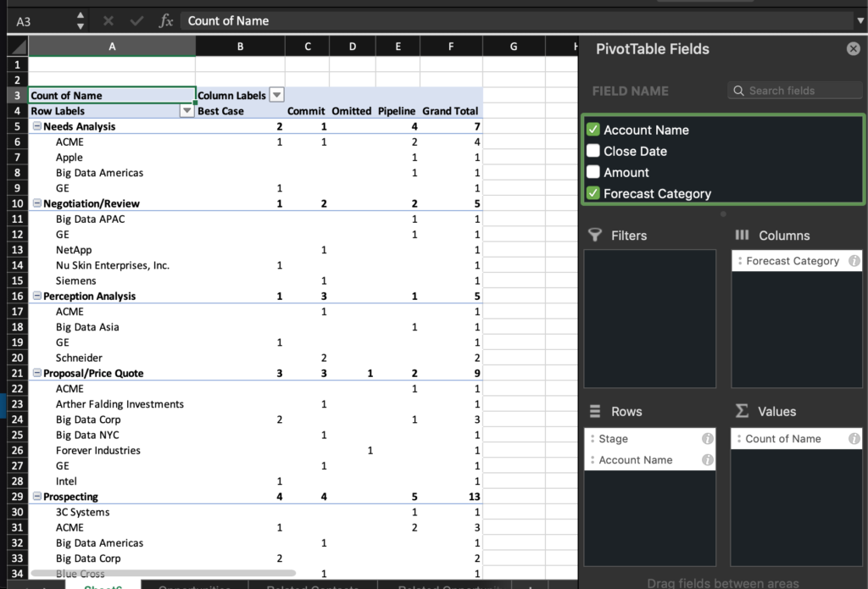Click the Rows area icon
The height and width of the screenshot is (589, 868).
click(595, 411)
